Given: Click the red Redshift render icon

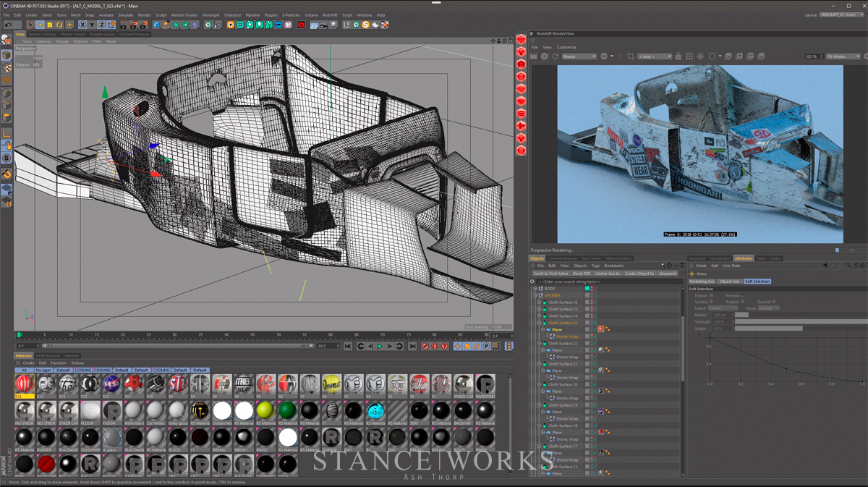Looking at the screenshot, I should pyautogui.click(x=302, y=25).
